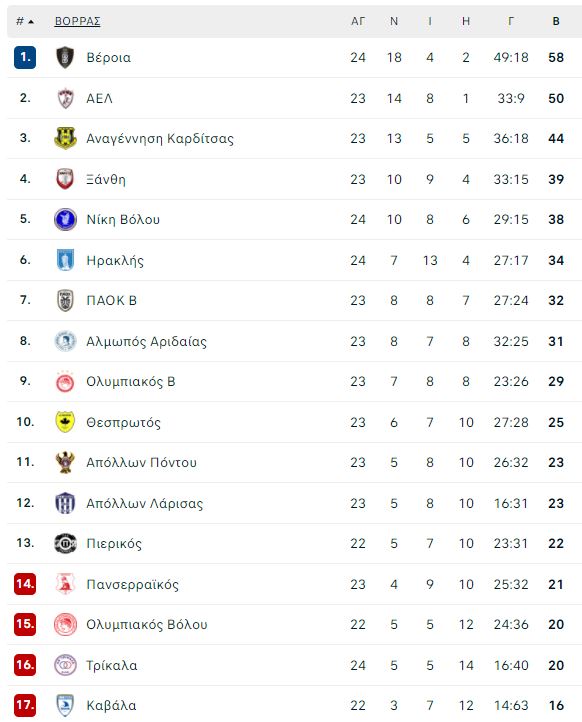The width and height of the screenshot is (582, 722).
Task: Click the ΠΑΟΚ Β crest icon
Action: pyautogui.click(x=65, y=300)
